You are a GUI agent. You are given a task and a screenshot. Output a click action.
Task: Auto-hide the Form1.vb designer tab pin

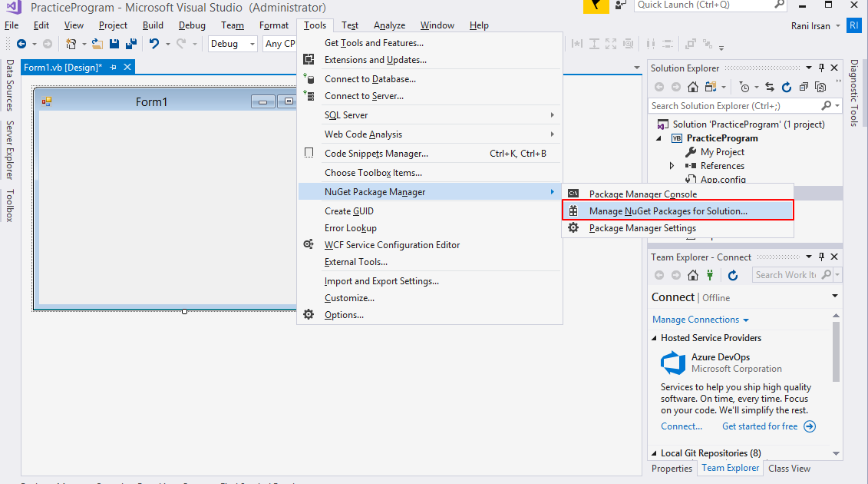tap(113, 67)
